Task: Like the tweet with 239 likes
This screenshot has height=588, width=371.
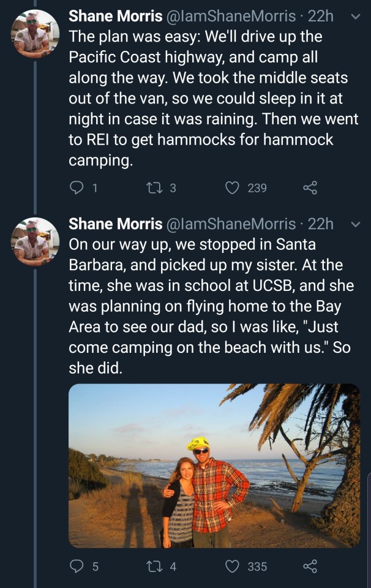Action: tap(233, 188)
